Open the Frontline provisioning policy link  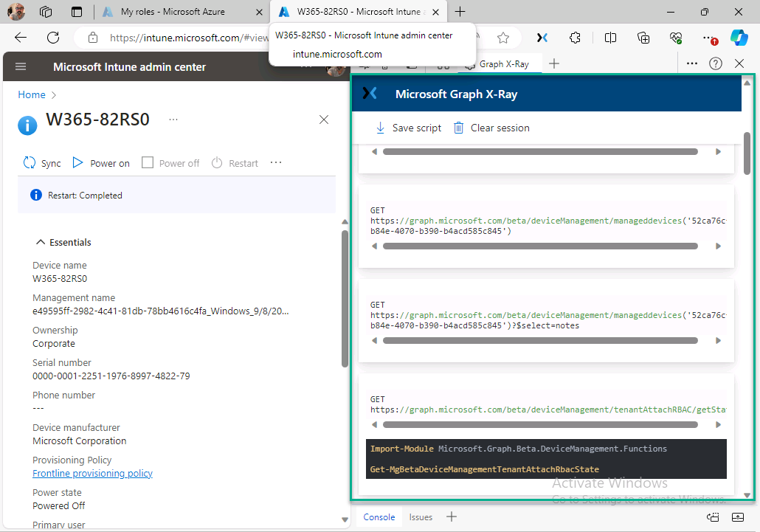92,474
